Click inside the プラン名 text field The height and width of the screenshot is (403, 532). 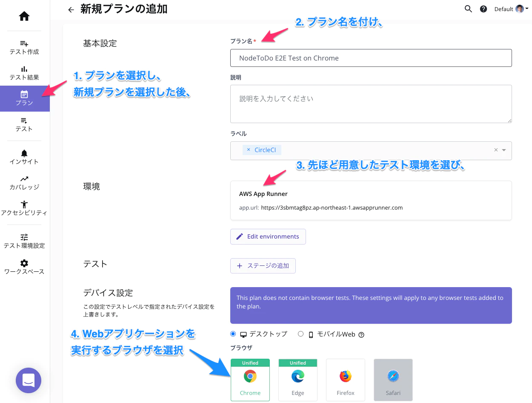click(371, 58)
